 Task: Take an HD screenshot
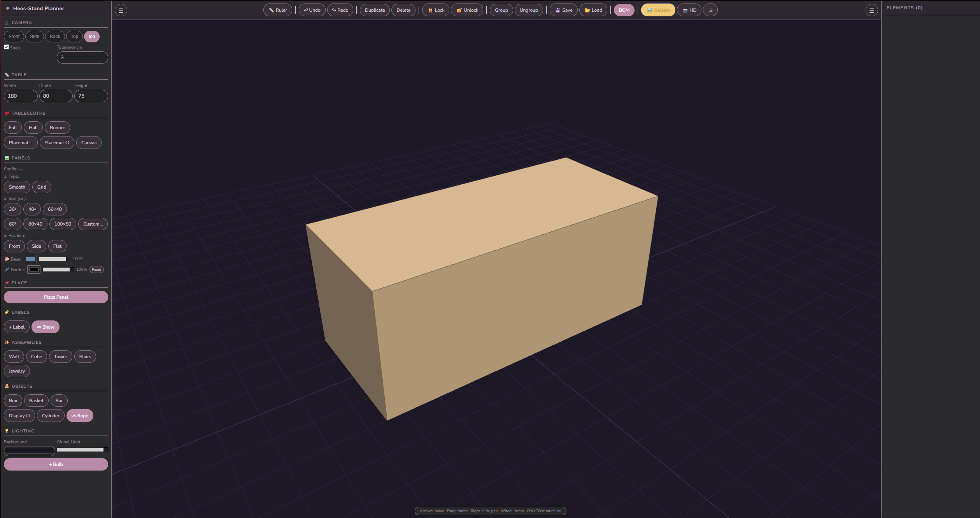[x=689, y=10]
